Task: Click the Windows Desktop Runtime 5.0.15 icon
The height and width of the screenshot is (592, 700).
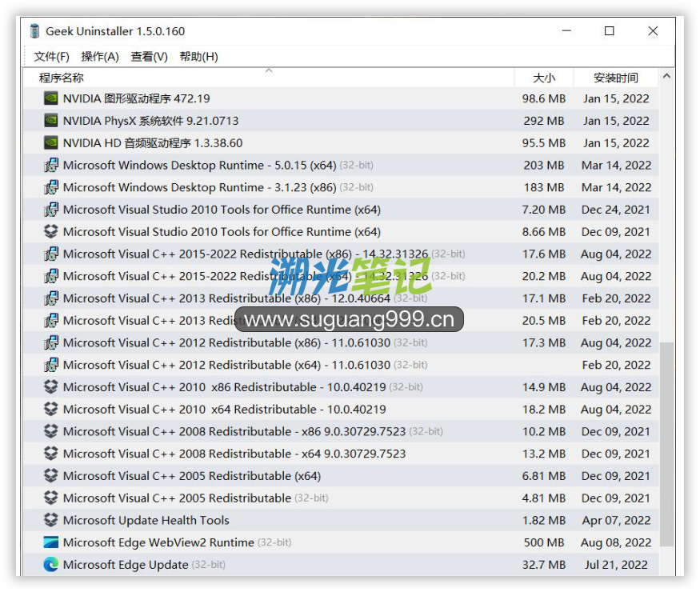Action: click(50, 166)
